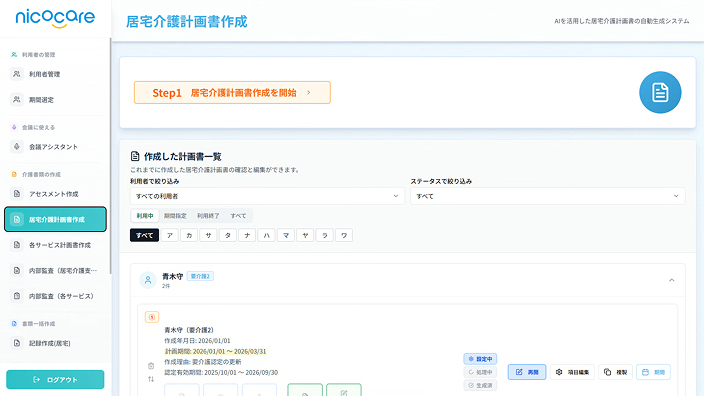The height and width of the screenshot is (396, 704).
Task: Click the orange numbered badge on the plan card
Action: pos(152,317)
